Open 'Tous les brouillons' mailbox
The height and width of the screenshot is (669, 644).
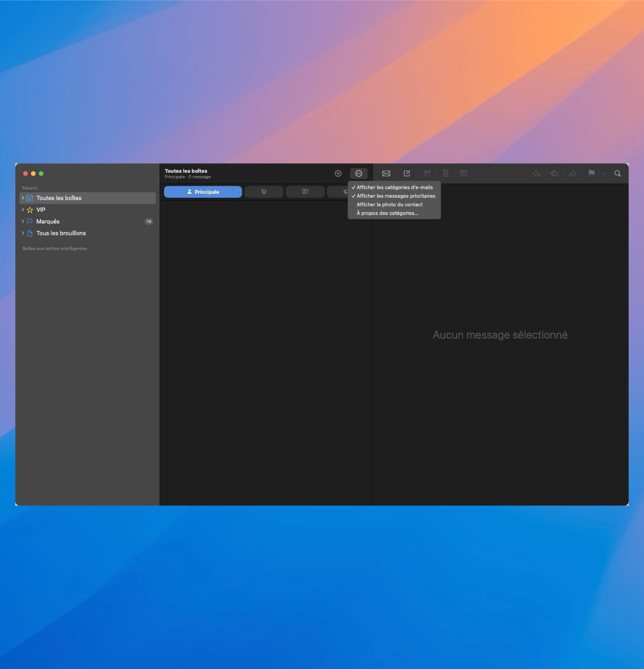(x=60, y=233)
